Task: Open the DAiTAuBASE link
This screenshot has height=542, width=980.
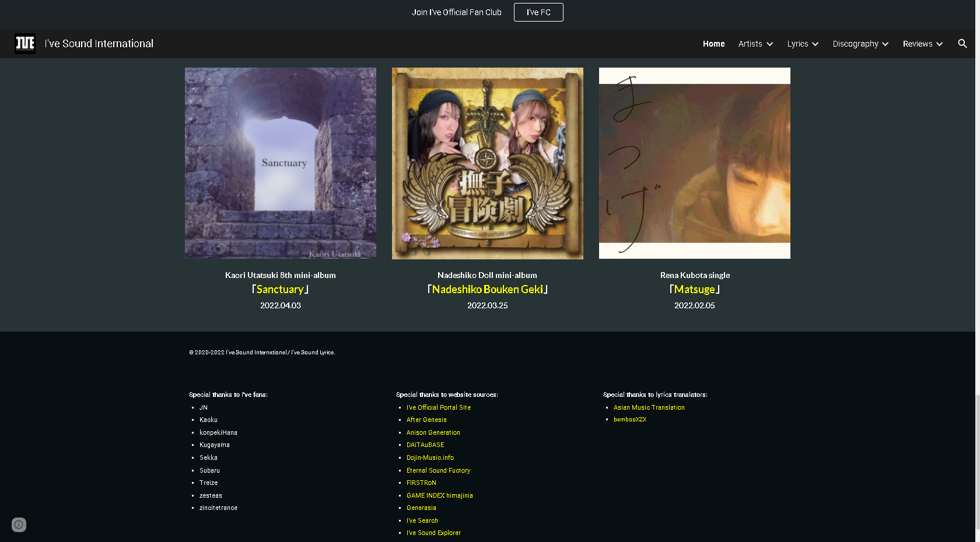Action: tap(425, 445)
